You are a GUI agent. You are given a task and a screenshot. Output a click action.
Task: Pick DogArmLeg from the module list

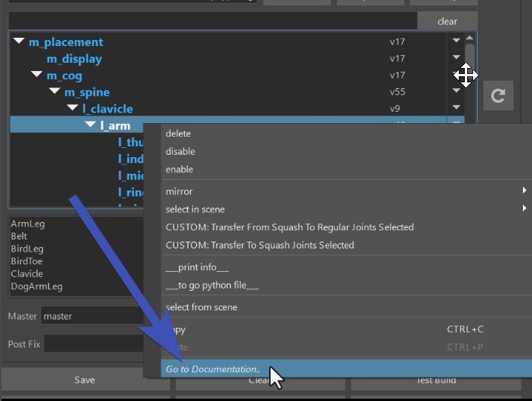(x=37, y=286)
